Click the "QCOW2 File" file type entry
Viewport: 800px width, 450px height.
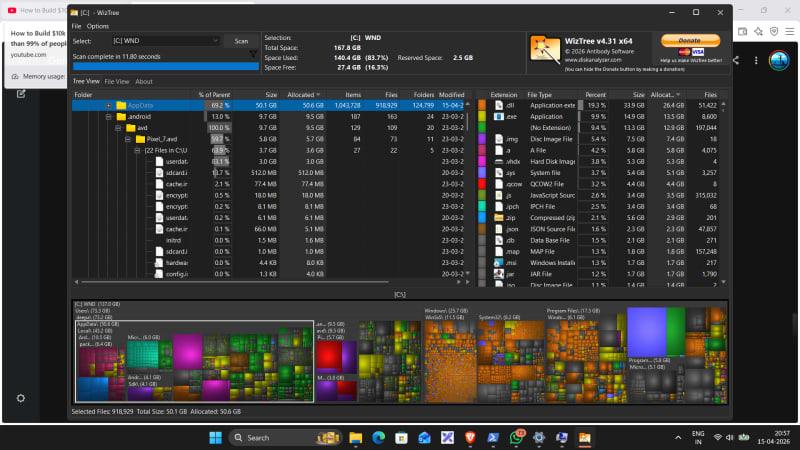click(546, 184)
